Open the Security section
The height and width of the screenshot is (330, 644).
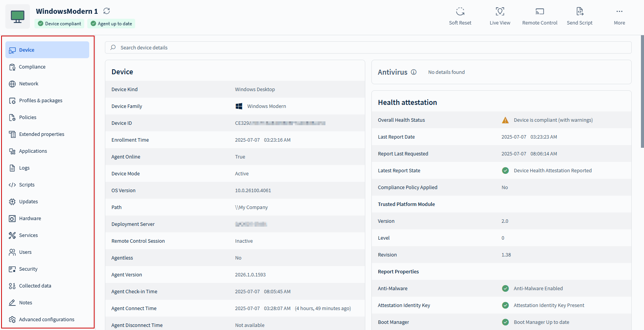pyautogui.click(x=28, y=269)
